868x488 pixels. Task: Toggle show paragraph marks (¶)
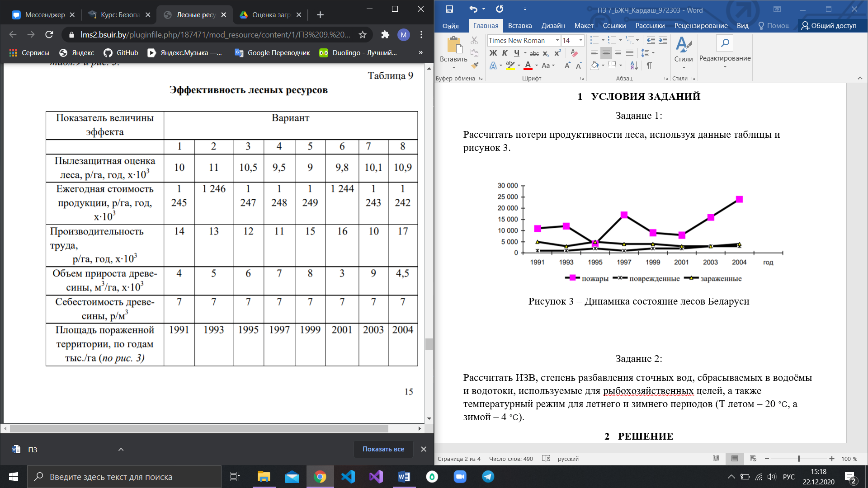click(649, 66)
